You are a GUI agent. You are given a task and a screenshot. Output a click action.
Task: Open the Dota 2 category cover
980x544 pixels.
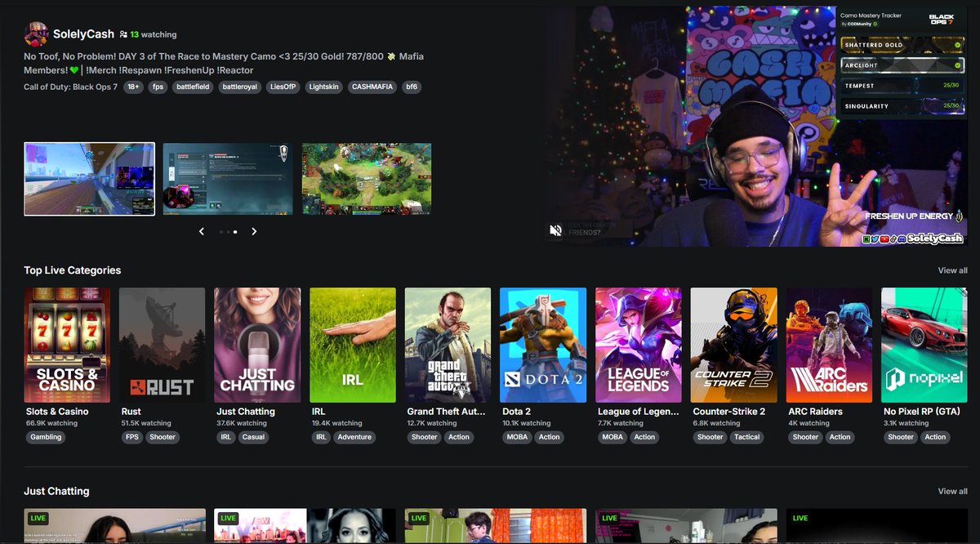[x=543, y=345]
